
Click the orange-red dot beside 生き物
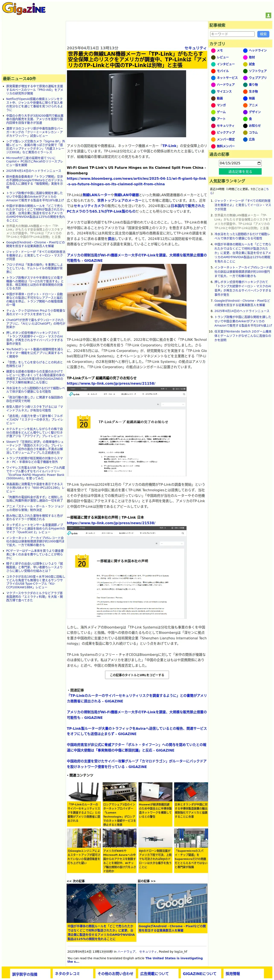coord(245,92)
